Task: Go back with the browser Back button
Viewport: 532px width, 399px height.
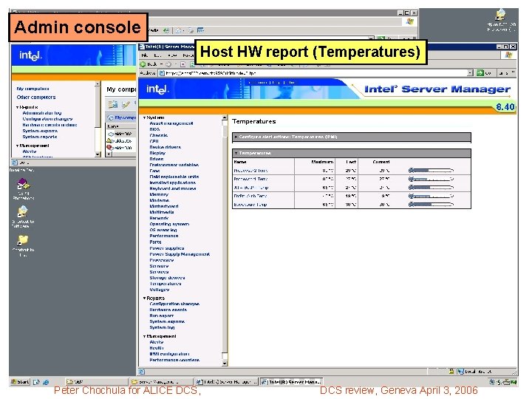Action: [x=149, y=64]
